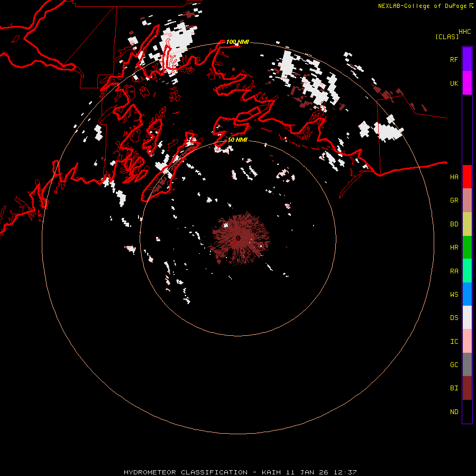Click the HYDROMETEOR CLASSIFICATION title text

click(186, 472)
